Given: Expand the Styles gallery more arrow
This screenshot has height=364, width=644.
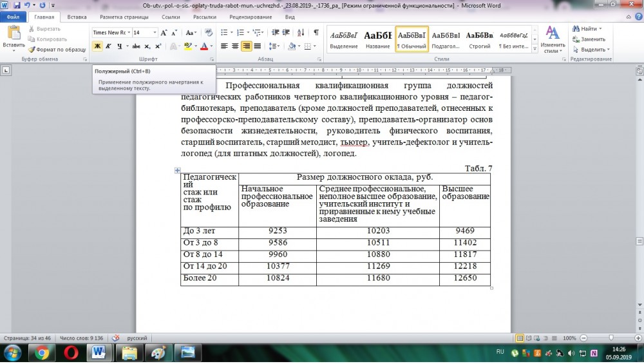Looking at the screenshot, I should coord(535,49).
